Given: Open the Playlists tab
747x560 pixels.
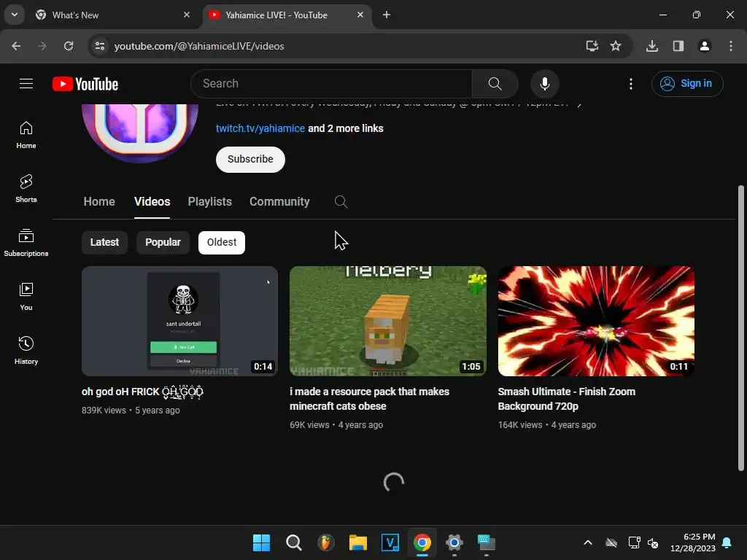Looking at the screenshot, I should 209,201.
